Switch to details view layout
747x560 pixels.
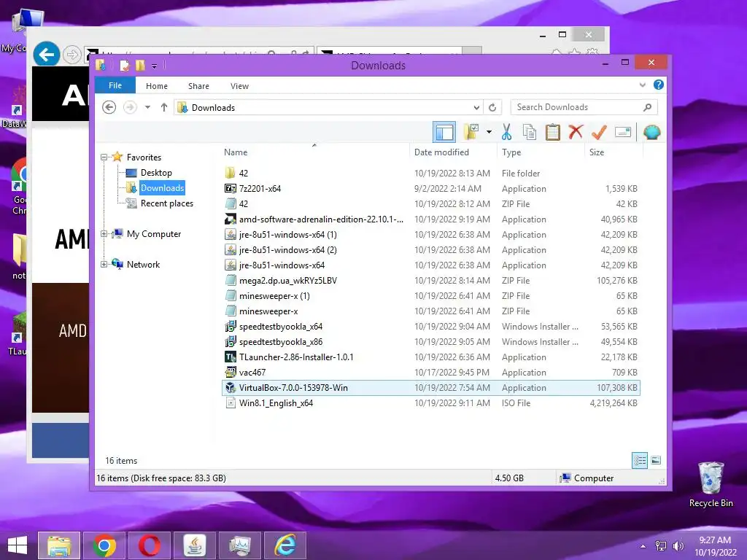click(639, 460)
